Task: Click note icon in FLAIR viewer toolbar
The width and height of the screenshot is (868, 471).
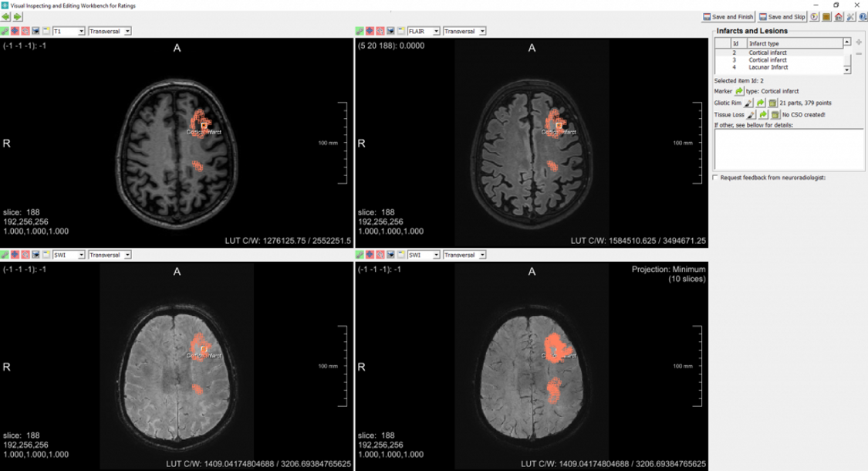Action: tap(400, 32)
